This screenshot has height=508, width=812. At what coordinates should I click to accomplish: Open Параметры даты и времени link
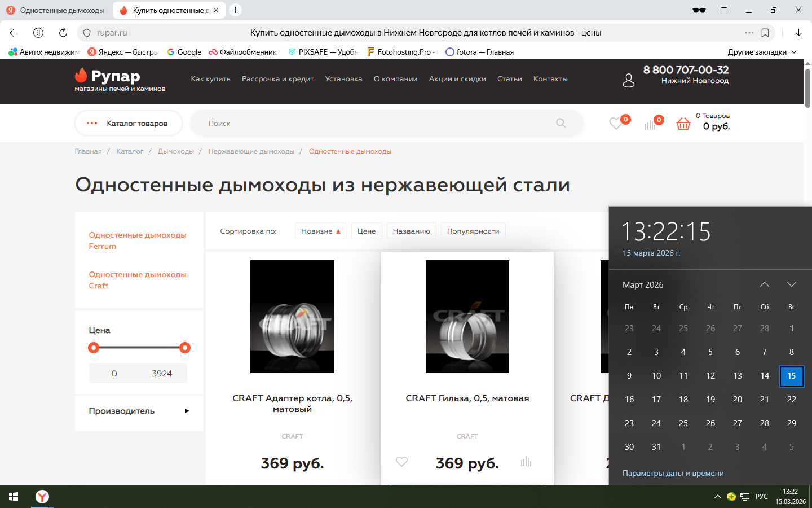[x=673, y=473]
